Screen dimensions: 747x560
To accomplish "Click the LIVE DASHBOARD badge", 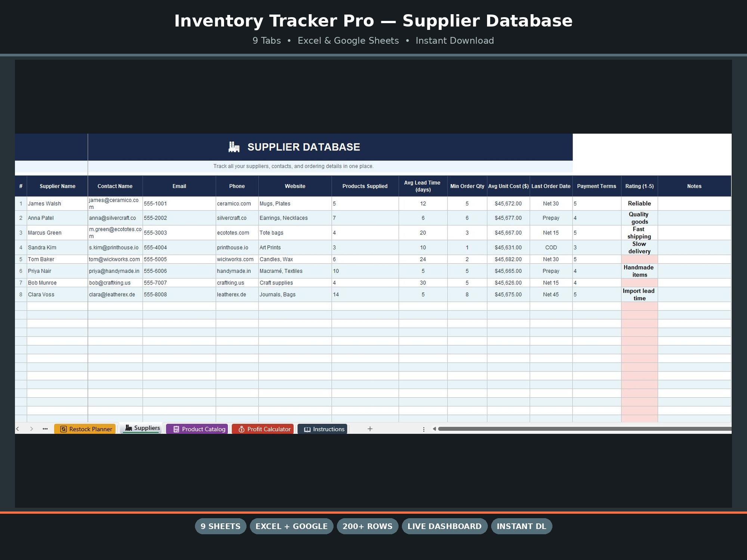I will point(444,526).
